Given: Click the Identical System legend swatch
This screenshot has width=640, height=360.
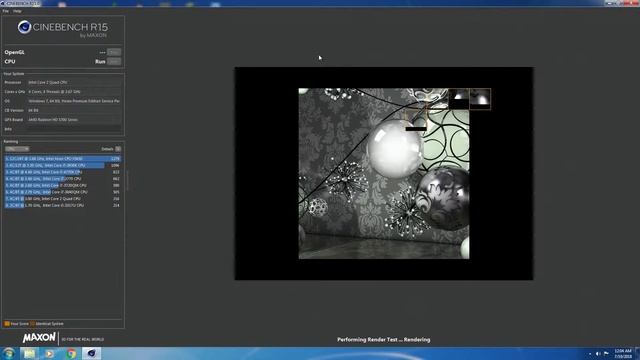Looking at the screenshot, I should (33, 324).
